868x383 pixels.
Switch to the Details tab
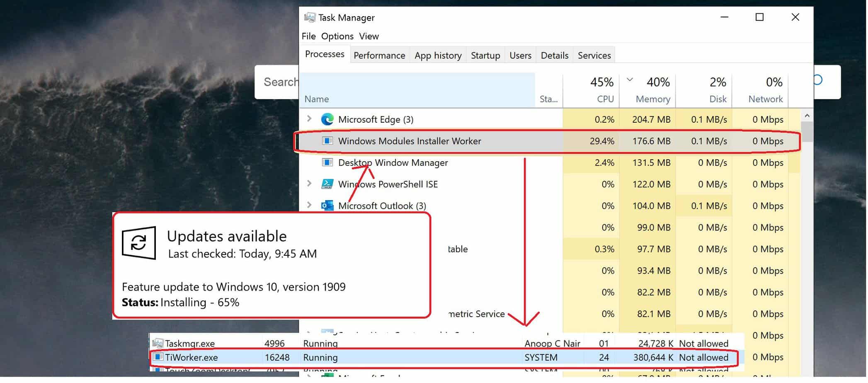pos(555,56)
